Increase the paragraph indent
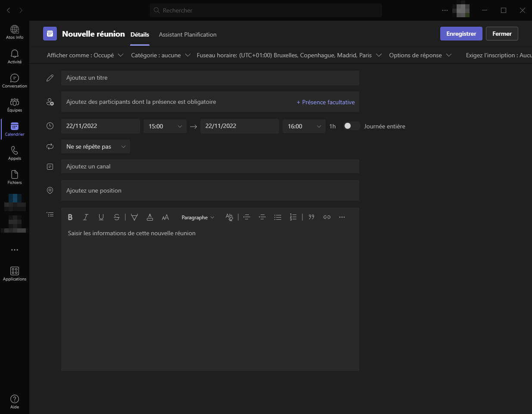 coord(262,217)
